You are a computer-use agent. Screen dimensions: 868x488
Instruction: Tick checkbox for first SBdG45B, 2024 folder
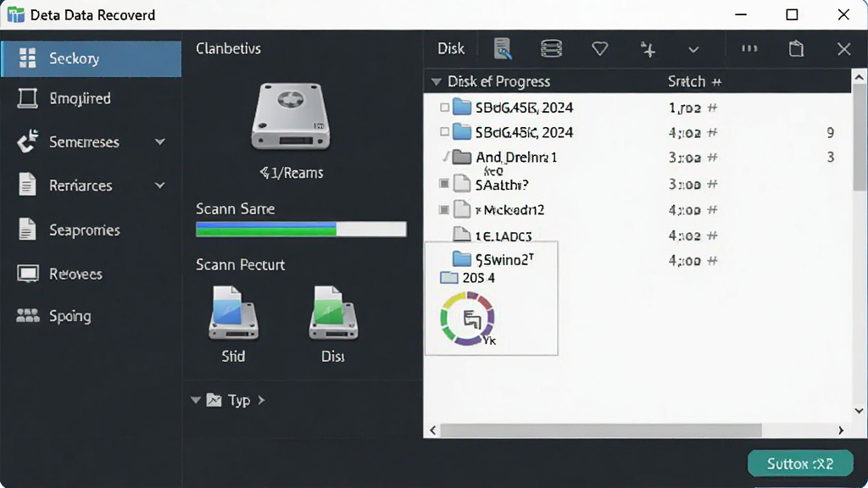click(444, 108)
